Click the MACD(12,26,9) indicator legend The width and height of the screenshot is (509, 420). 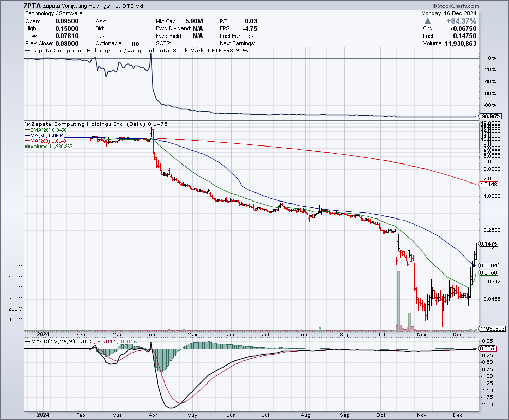[81, 342]
